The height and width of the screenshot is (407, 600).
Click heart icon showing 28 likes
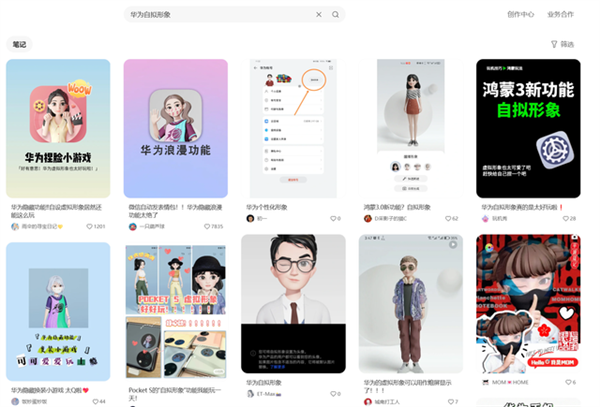click(x=565, y=218)
